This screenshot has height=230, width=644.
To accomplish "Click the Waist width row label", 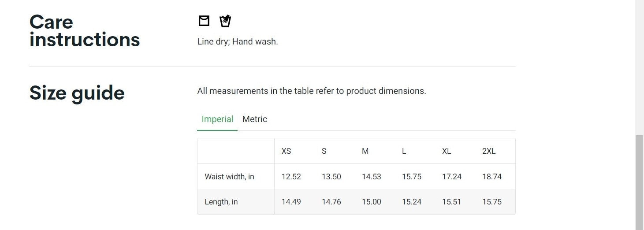I will 229,177.
